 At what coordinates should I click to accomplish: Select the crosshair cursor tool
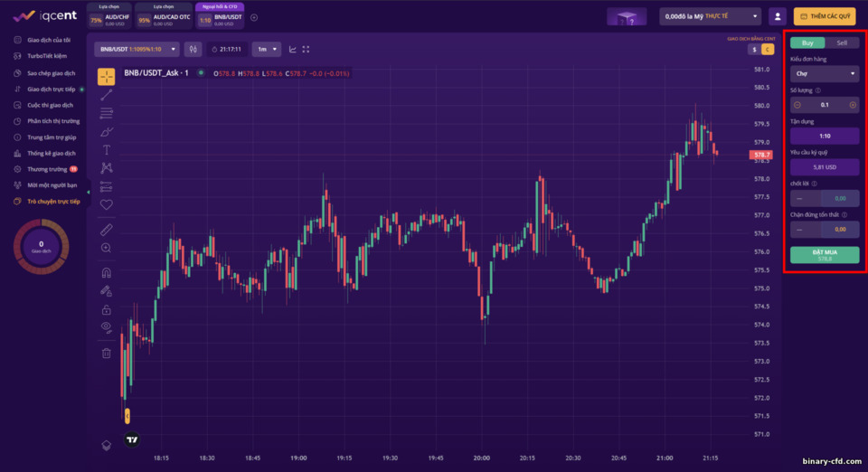point(107,76)
